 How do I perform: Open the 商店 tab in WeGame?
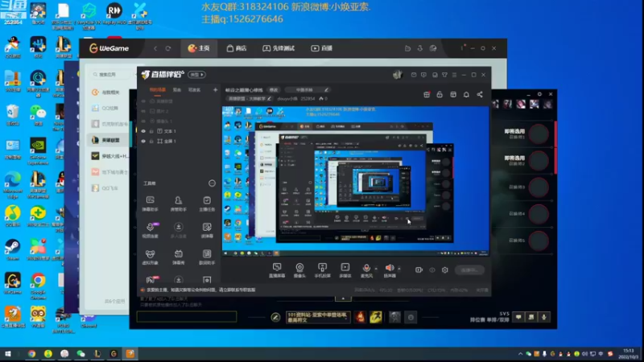tap(237, 48)
